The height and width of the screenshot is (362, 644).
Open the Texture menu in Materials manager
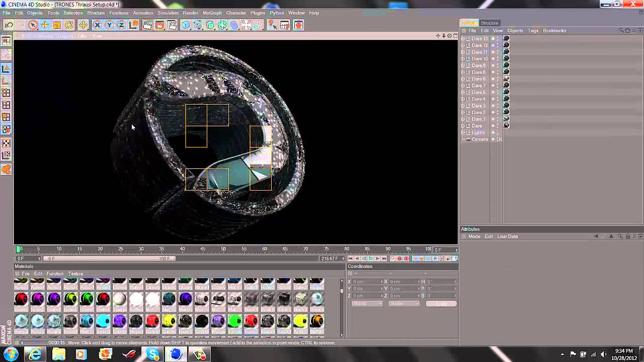pyautogui.click(x=75, y=274)
